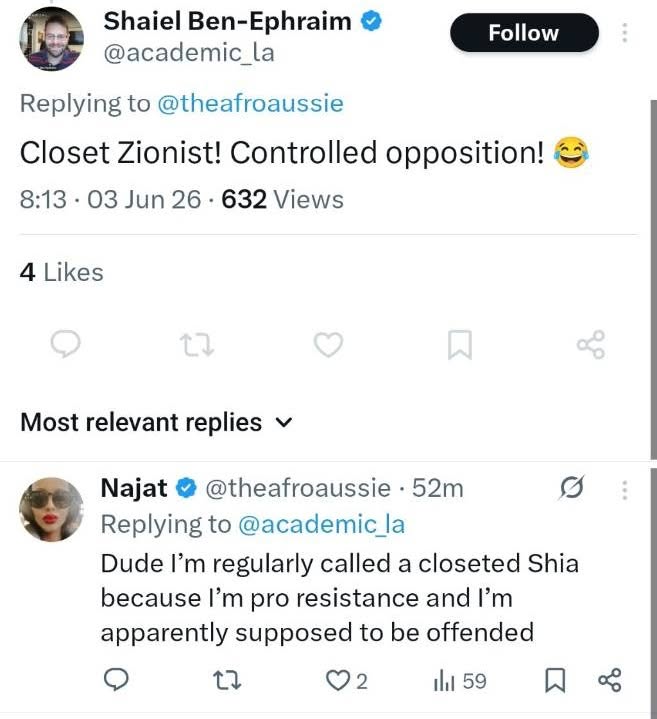Open the @theafroaussie mention link
657x719 pixels.
click(x=250, y=104)
